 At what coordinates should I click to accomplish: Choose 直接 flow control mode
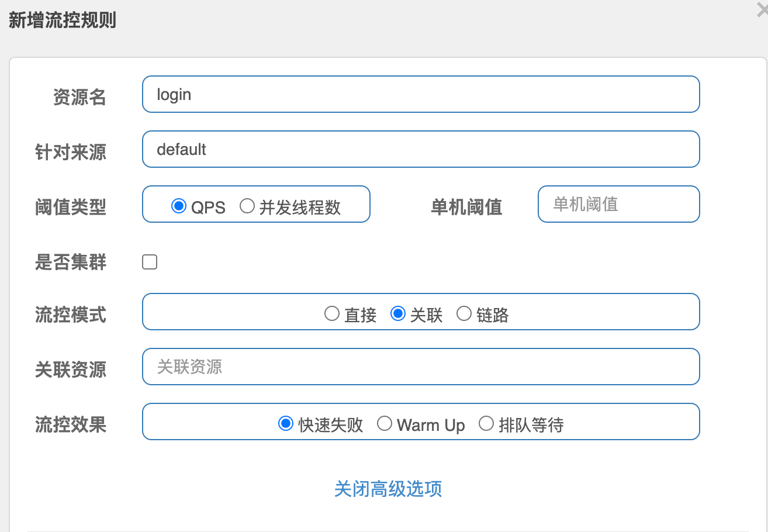pyautogui.click(x=332, y=314)
